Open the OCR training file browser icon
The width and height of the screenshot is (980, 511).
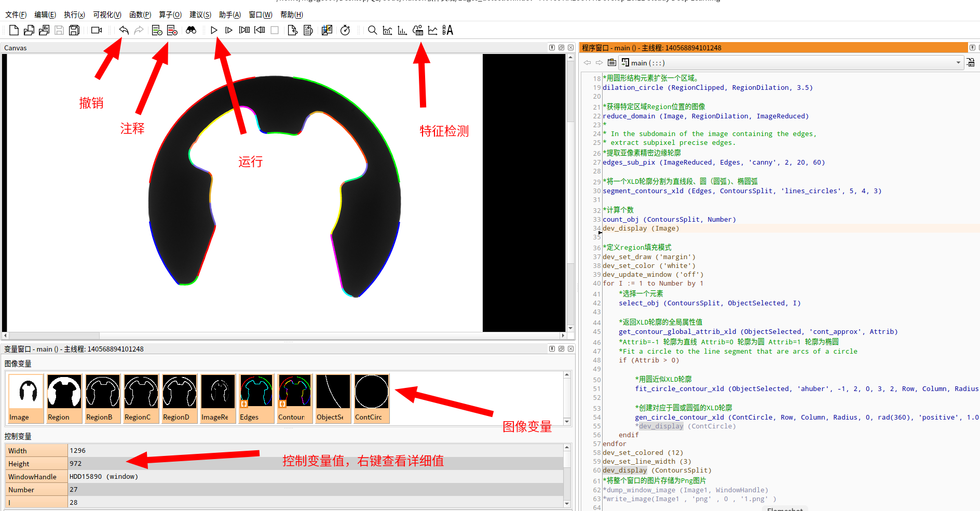(x=448, y=30)
